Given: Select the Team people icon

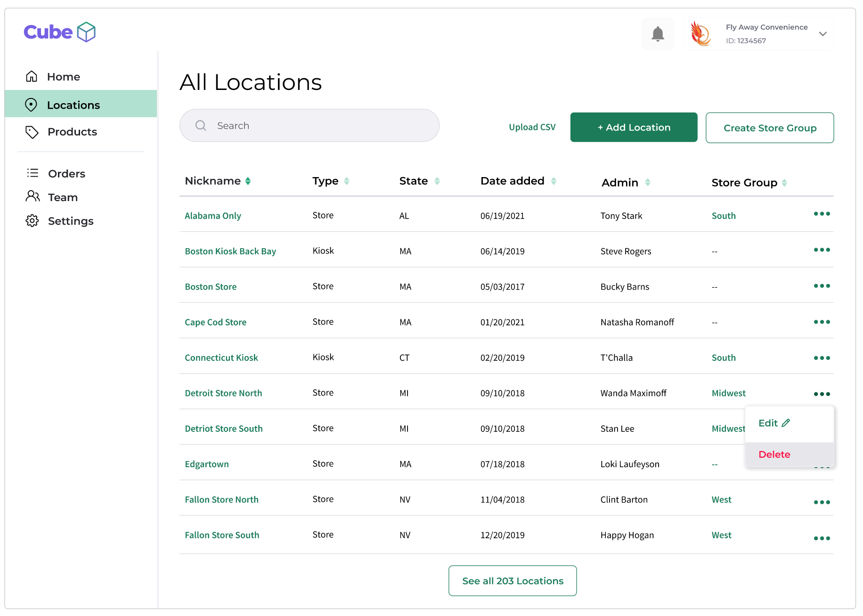Looking at the screenshot, I should (x=32, y=197).
